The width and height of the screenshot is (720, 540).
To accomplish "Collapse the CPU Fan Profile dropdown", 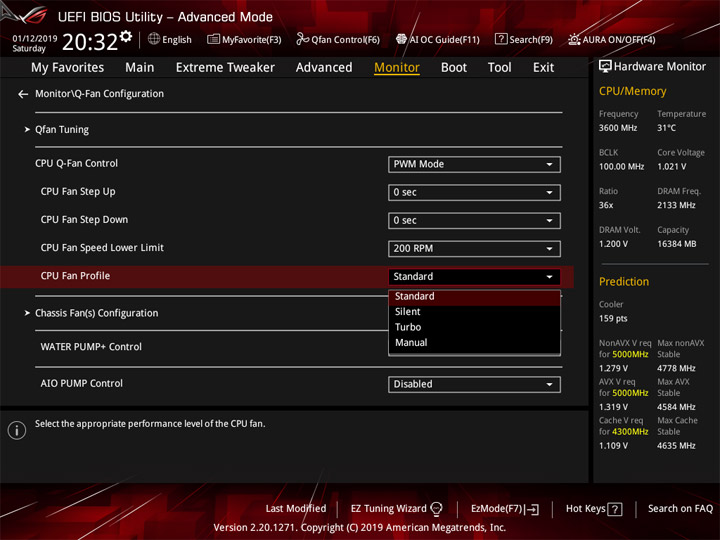I will (474, 276).
